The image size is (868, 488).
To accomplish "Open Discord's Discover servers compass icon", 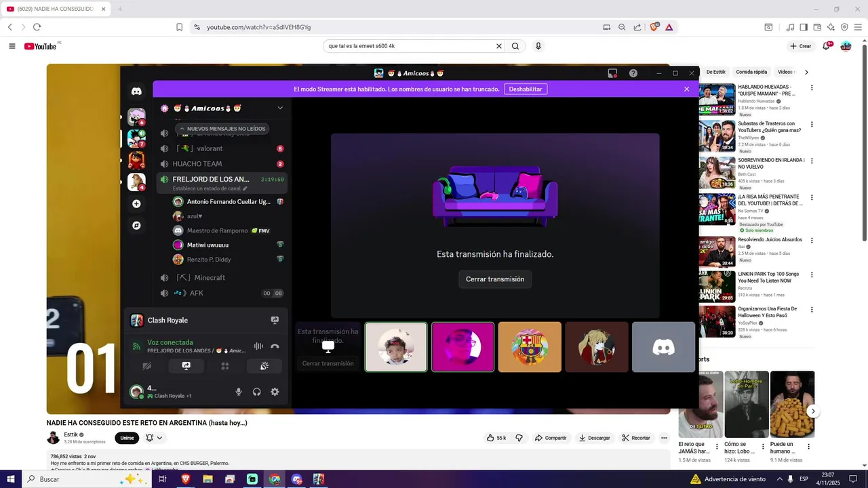I will coord(136,226).
